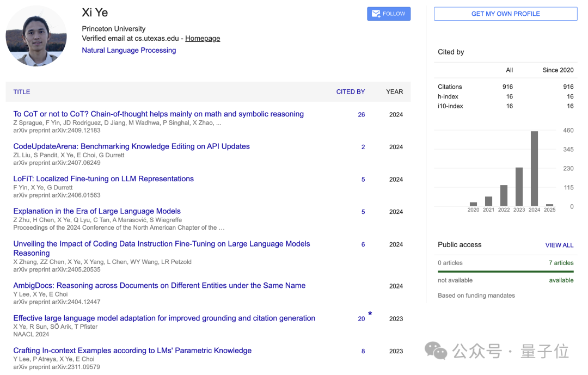
Task: Sort publications by Cited By header
Action: (350, 92)
